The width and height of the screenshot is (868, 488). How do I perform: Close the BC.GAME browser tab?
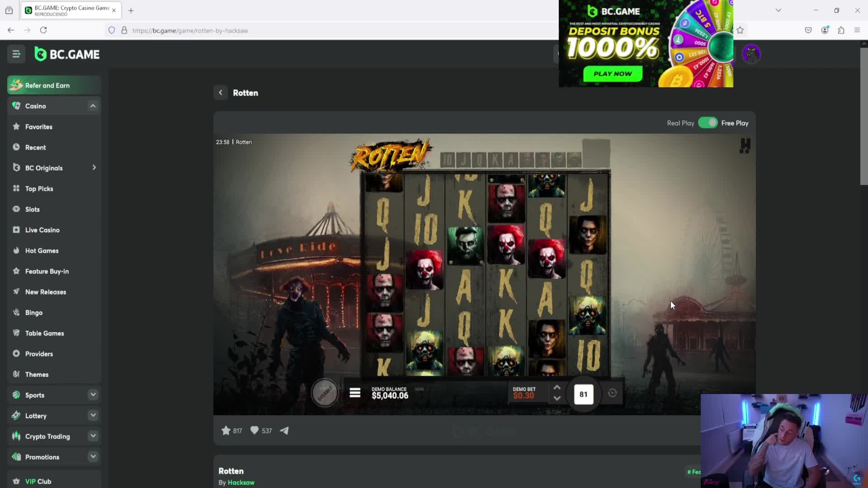tap(114, 10)
